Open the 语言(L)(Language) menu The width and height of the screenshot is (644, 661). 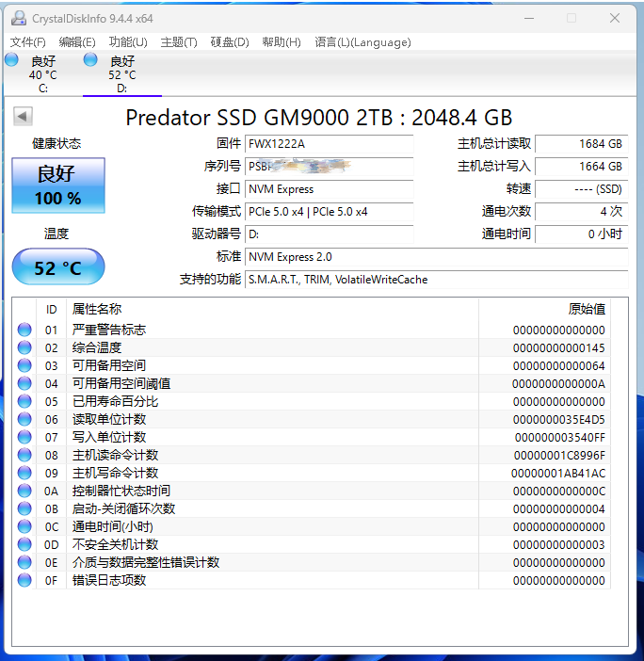362,42
